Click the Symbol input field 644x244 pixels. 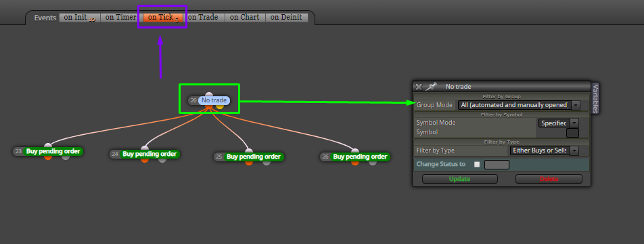pos(572,132)
